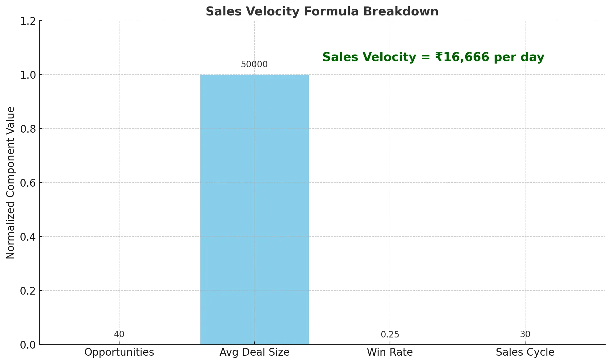The image size is (611, 364).
Task: Select the 1.0 y-axis tick label
Action: click(x=27, y=75)
